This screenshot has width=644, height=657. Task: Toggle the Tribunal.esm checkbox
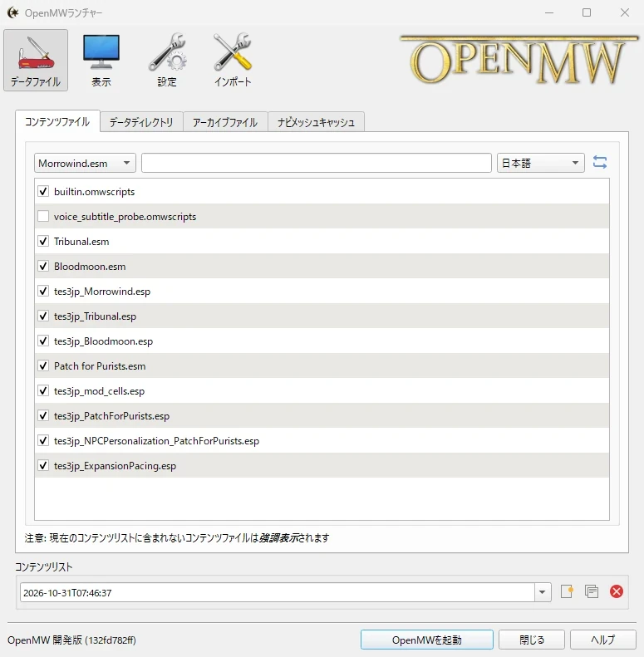pyautogui.click(x=43, y=242)
